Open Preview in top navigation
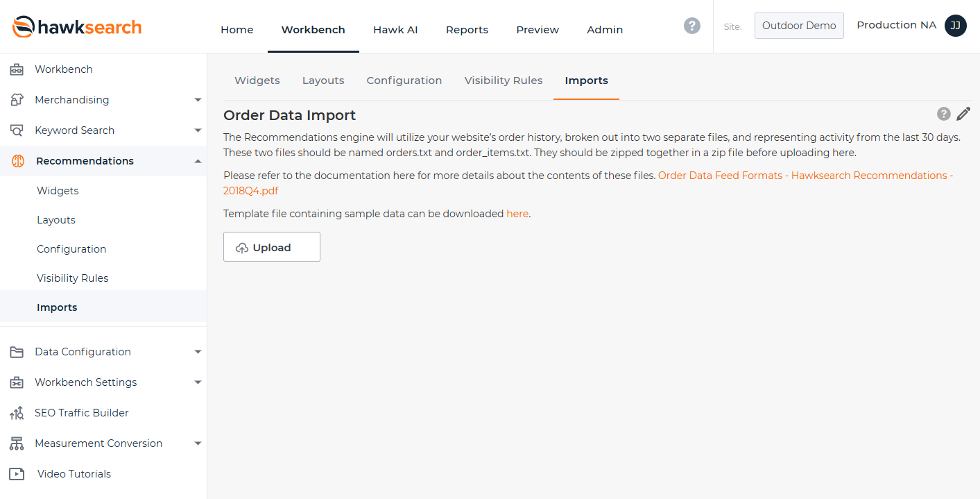Viewport: 980px width, 499px height. 538,30
